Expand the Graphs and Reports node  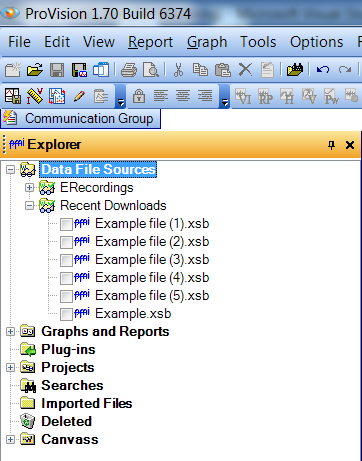pos(11,332)
